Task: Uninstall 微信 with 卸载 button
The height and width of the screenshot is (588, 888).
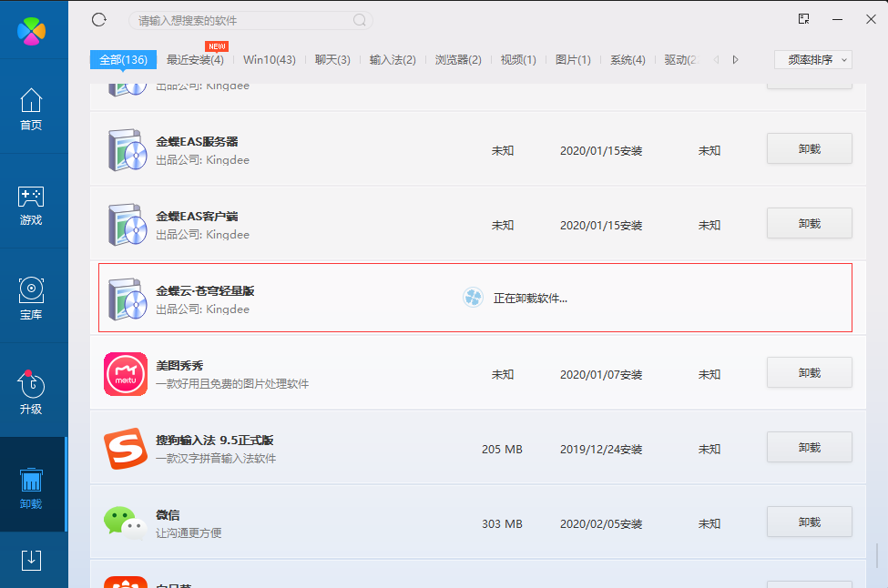Action: click(810, 522)
